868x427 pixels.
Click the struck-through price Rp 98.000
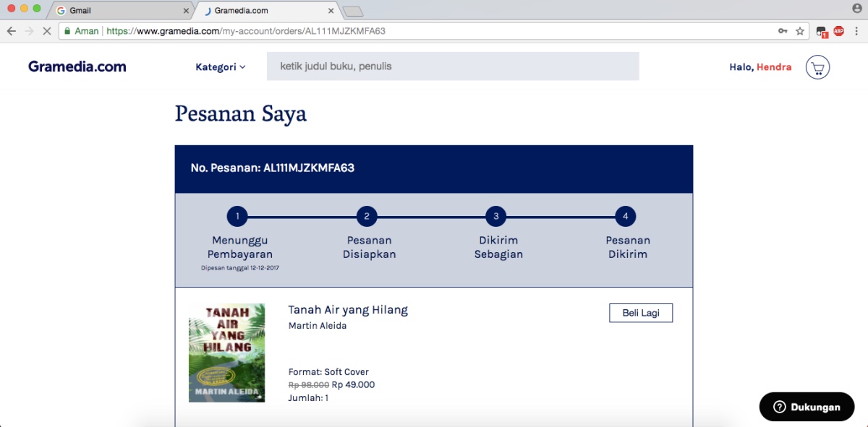pyautogui.click(x=308, y=385)
